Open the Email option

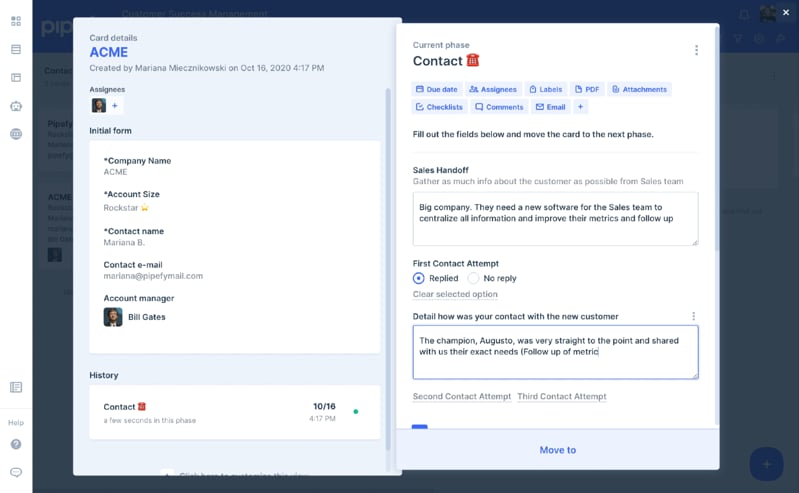click(550, 107)
